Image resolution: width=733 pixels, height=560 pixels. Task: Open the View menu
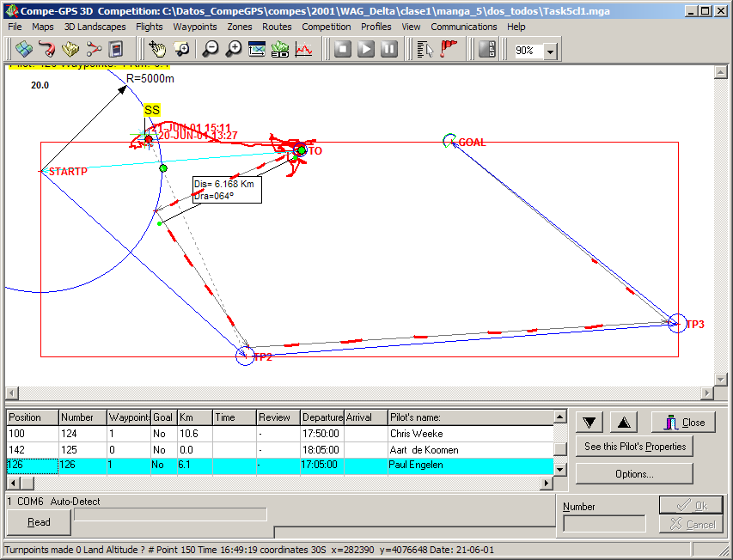(x=411, y=27)
